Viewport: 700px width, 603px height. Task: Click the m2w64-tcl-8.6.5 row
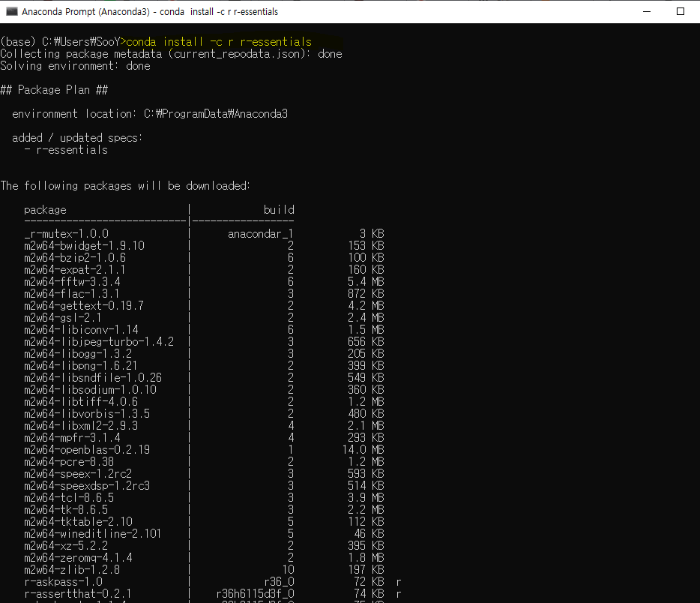(204, 498)
